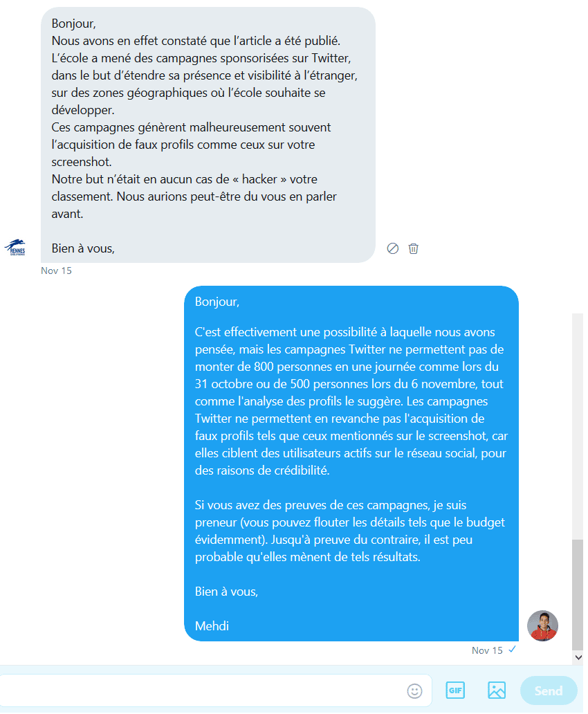Attach a photo with the image icon
Viewport: 588px width, 714px height.
(497, 690)
